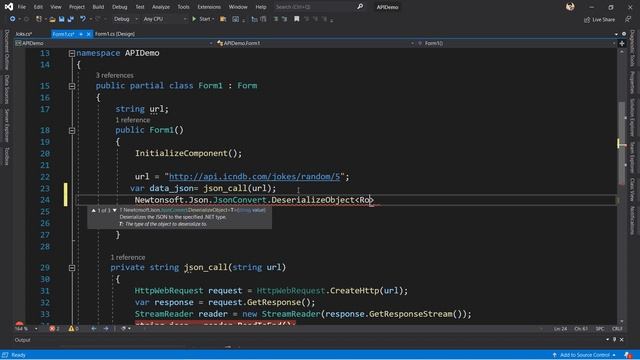This screenshot has width=640, height=360.
Task: Click '1 reference' CodeLens above json_call
Action: pyautogui.click(x=128, y=258)
